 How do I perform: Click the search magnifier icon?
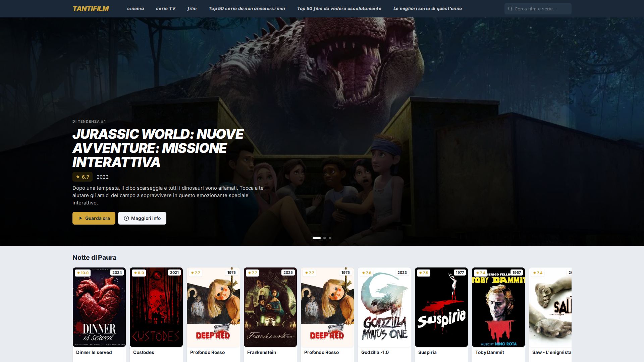pos(510,9)
